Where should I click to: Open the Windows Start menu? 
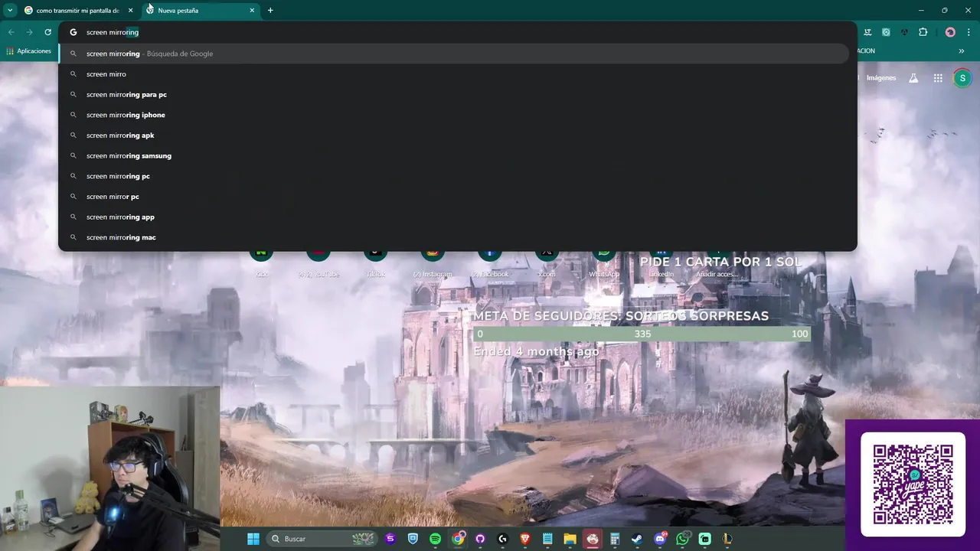[x=253, y=539]
